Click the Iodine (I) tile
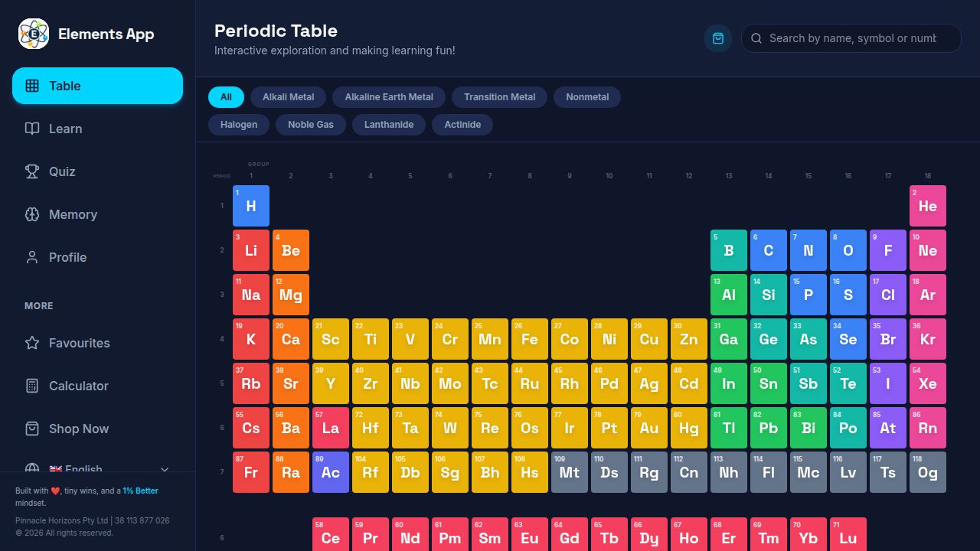 tap(888, 383)
